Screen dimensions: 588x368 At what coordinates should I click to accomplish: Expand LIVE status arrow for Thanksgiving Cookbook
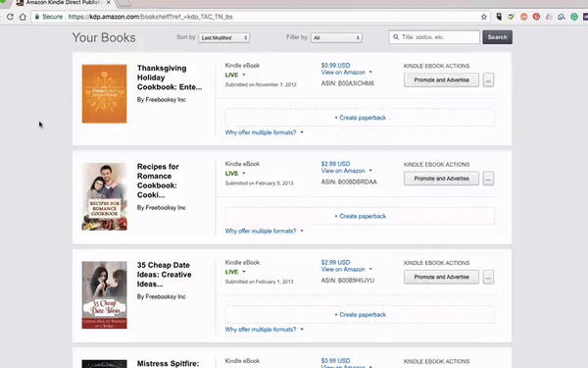pyautogui.click(x=244, y=75)
